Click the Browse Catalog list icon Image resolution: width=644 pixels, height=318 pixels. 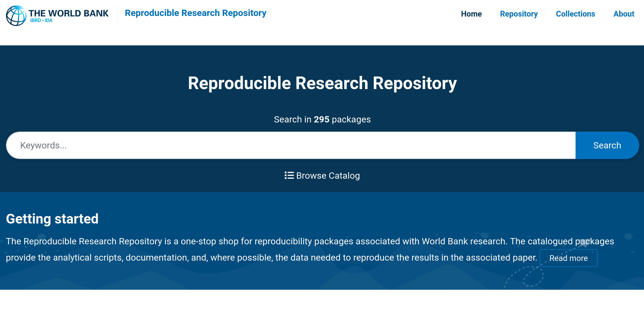click(289, 175)
